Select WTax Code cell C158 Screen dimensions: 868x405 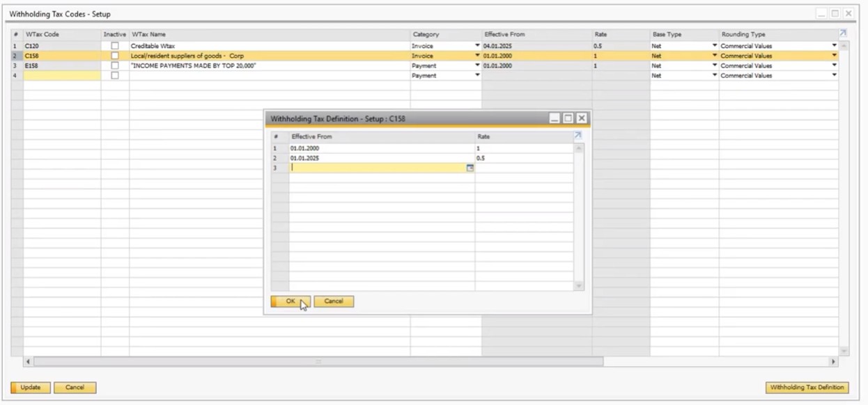pyautogui.click(x=62, y=56)
